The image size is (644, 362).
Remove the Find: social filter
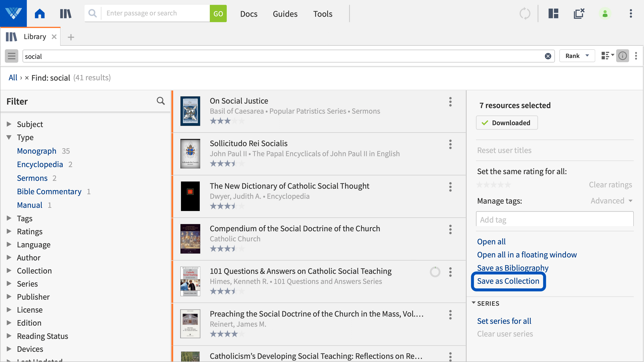tap(27, 78)
